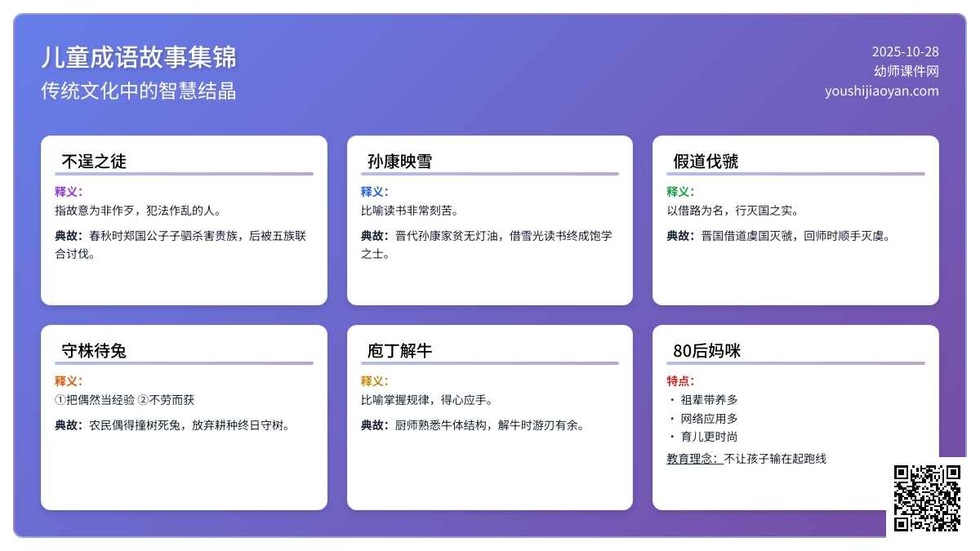点击"不逞之徒"标题下的渐变分隔线
The height and width of the screenshot is (551, 980).
pos(183,175)
